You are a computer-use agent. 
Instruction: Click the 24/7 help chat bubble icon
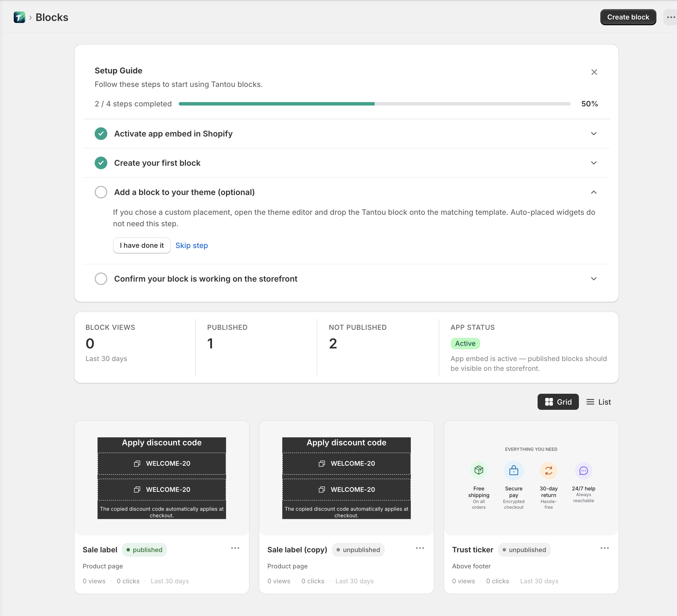coord(583,470)
